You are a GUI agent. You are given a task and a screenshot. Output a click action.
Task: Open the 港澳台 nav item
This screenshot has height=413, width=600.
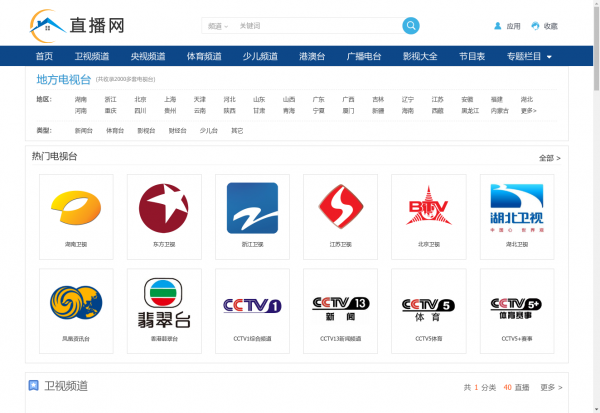[312, 56]
